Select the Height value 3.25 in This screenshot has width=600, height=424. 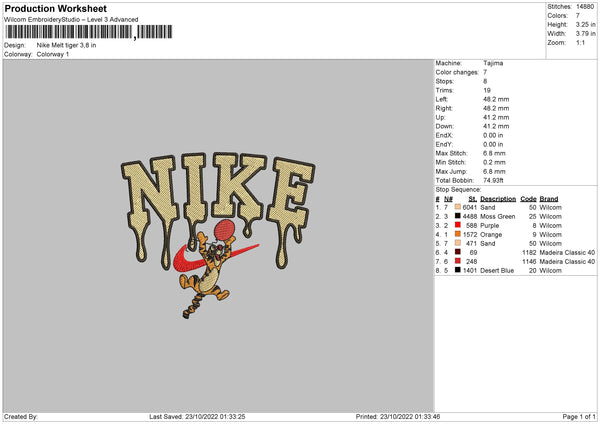click(x=585, y=24)
